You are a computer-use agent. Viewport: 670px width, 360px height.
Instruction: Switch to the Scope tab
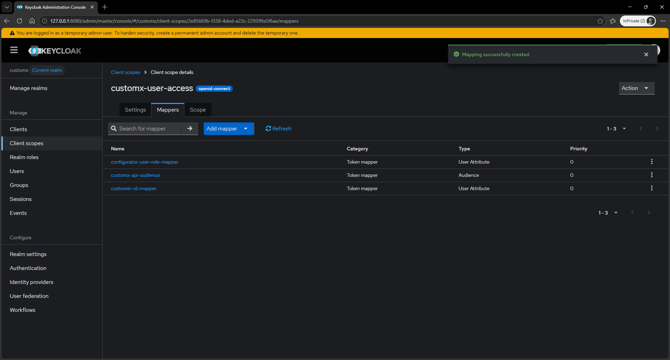point(197,110)
